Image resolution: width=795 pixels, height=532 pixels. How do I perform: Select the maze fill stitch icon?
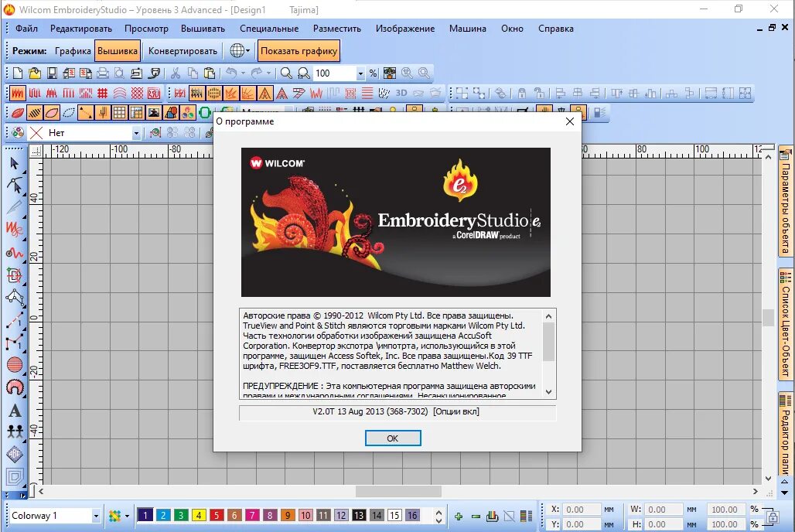[x=154, y=94]
